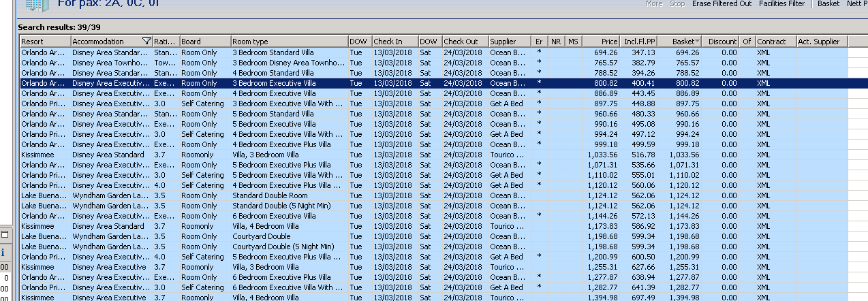
Task: Sort by the Board column header
Action: pyautogui.click(x=205, y=42)
